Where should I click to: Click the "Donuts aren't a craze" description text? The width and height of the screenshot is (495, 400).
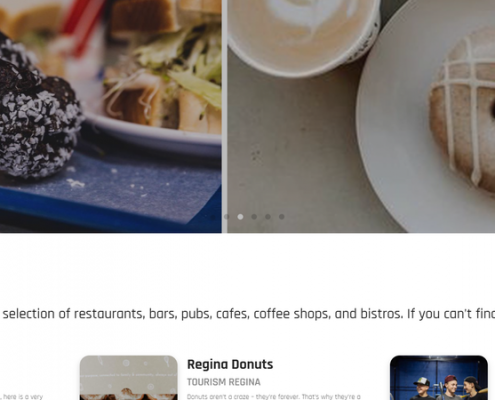coord(274,397)
